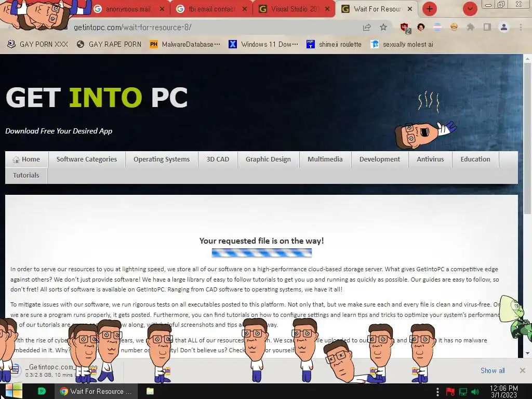This screenshot has width=532, height=399.
Task: Open the Antivirus category
Action: tap(430, 159)
